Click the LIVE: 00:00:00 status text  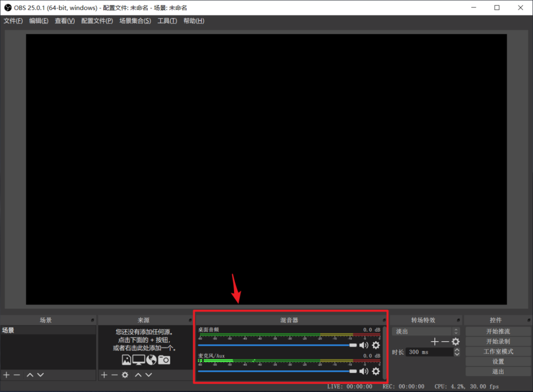pos(350,386)
